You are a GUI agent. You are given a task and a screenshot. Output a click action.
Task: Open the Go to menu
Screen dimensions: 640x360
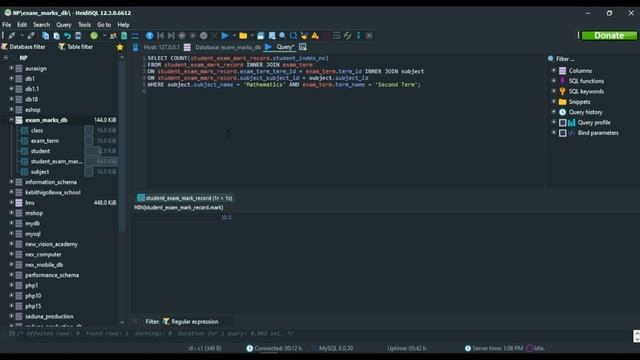coord(104,25)
